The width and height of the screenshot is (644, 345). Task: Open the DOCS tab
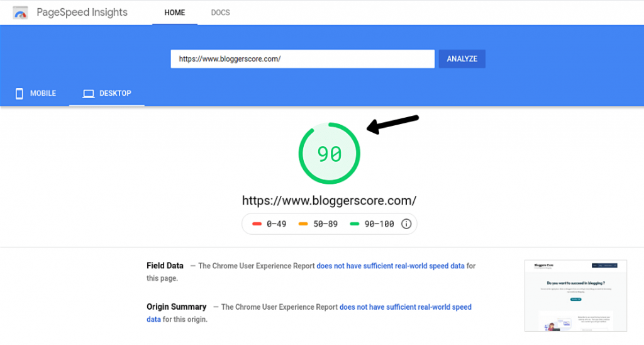pyautogui.click(x=220, y=13)
